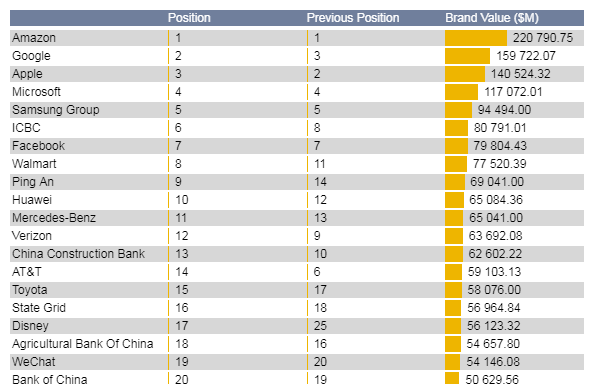Click the Ping An brand name

[33, 182]
